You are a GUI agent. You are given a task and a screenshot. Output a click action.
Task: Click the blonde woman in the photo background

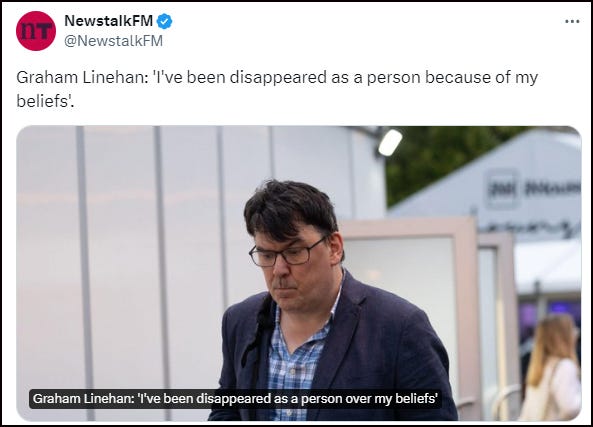point(552,367)
